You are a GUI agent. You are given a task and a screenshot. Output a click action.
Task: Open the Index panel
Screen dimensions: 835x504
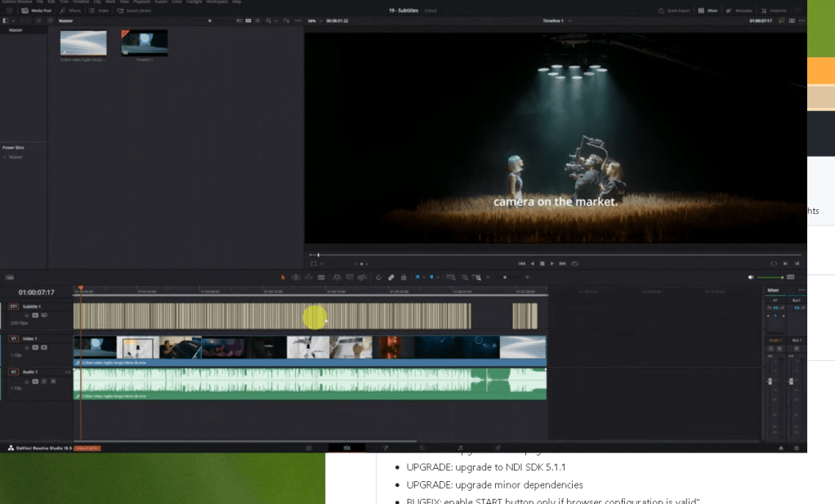99,11
